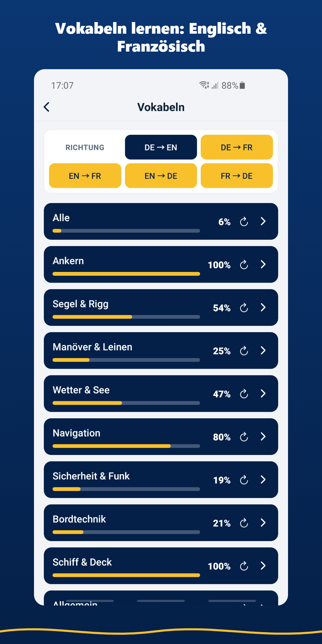Tap the back arrow beside Vokabeln
The image size is (322, 644).
click(47, 107)
